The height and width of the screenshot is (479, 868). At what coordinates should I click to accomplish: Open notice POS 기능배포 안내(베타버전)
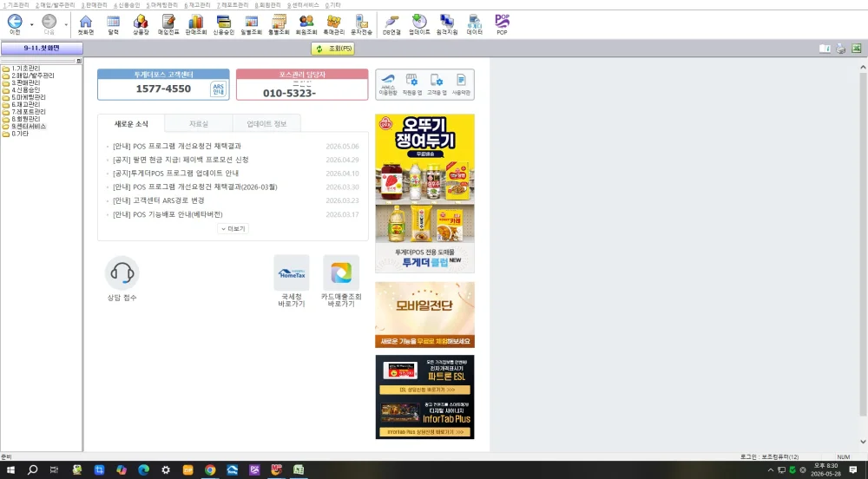(168, 214)
